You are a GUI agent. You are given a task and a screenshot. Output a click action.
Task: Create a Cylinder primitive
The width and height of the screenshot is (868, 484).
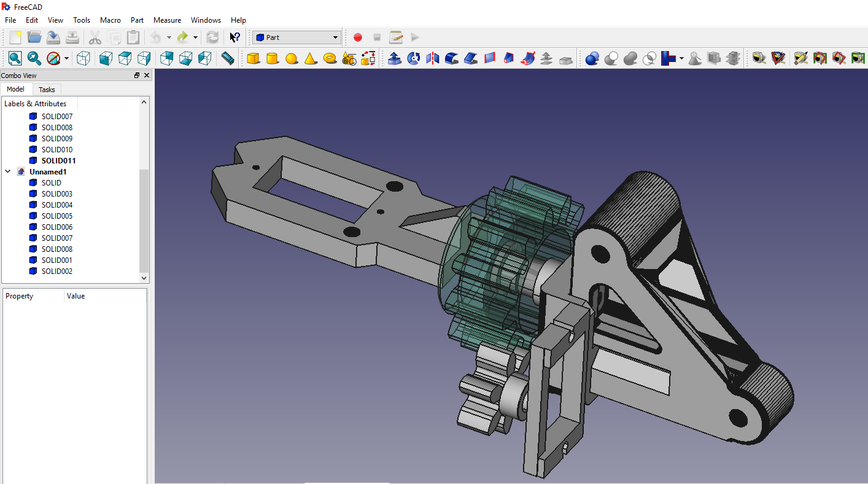[x=272, y=58]
